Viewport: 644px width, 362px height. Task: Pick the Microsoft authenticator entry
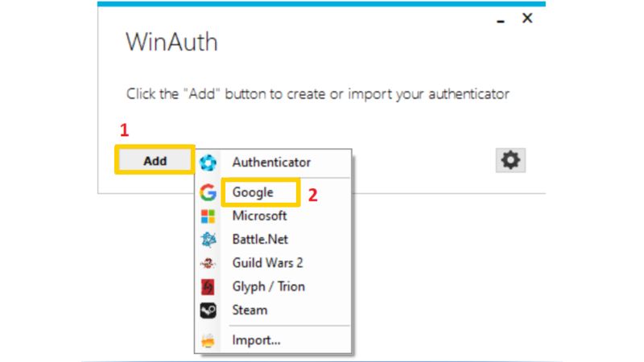point(274,216)
